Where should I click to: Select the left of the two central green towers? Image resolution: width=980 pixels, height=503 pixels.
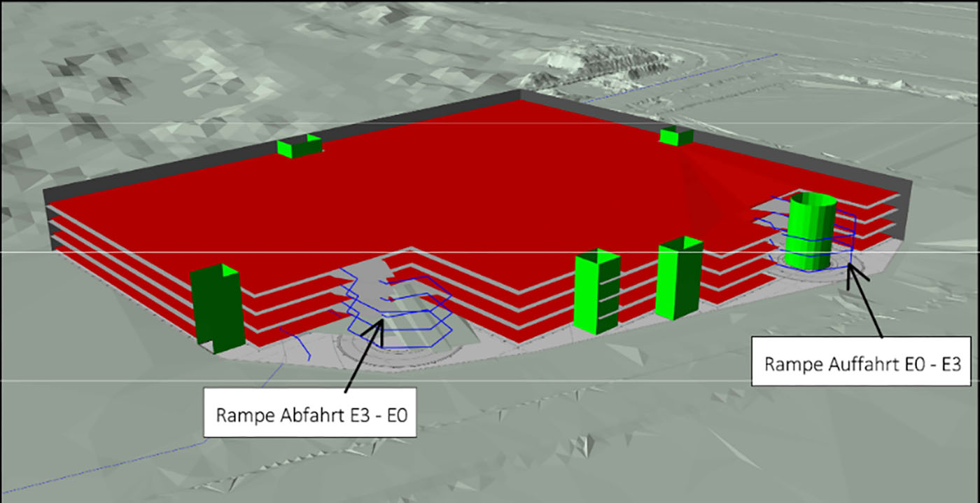tap(596, 290)
